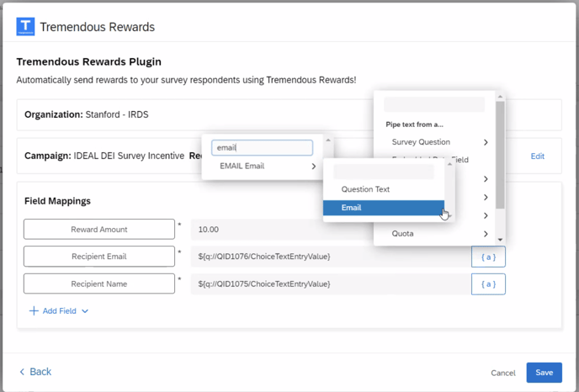Click the 'Campaign: IDEAL DEI Survey Incentive' text

tap(104, 156)
